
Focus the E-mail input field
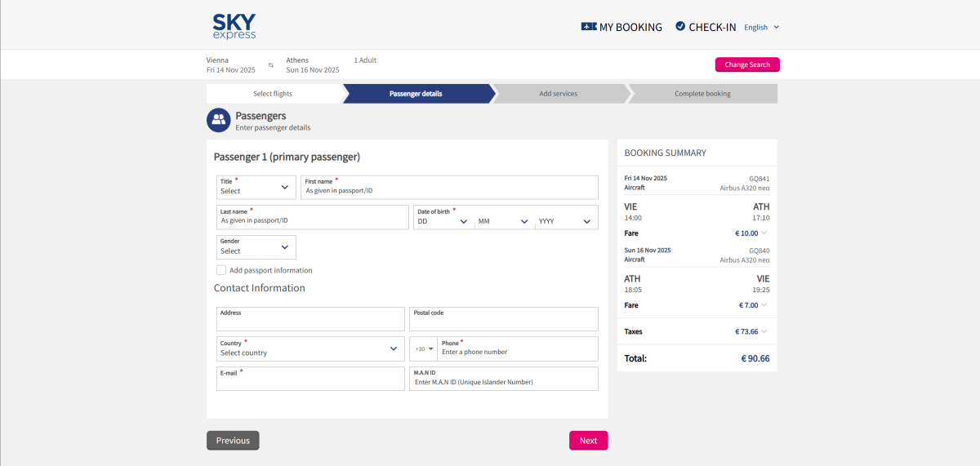coord(310,381)
